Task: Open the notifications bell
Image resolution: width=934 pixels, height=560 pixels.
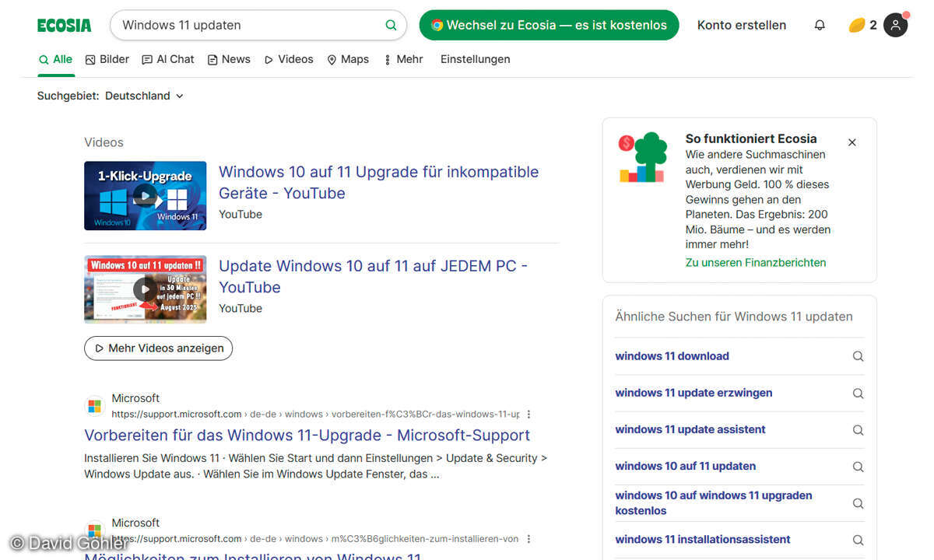Action: [x=820, y=25]
